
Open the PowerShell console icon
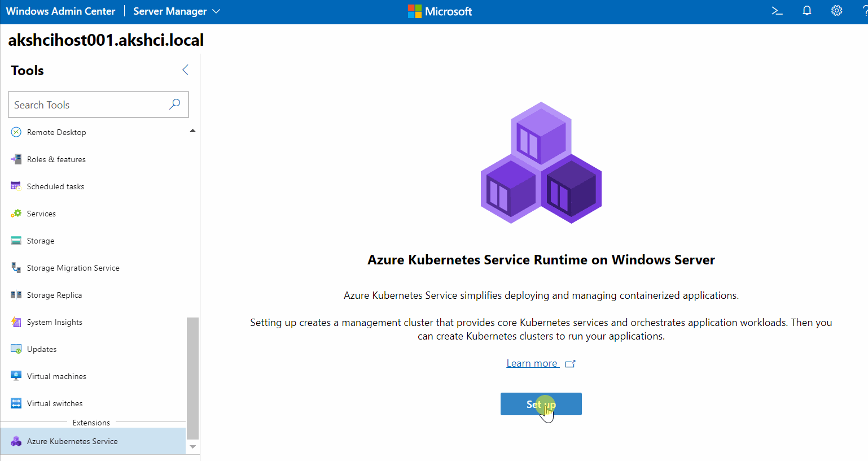(777, 10)
